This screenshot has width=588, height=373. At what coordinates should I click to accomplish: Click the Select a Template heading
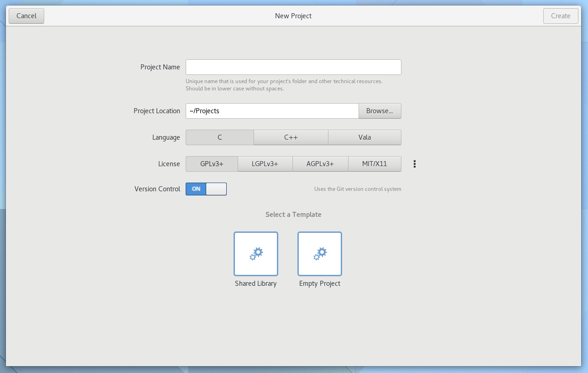[x=293, y=215]
